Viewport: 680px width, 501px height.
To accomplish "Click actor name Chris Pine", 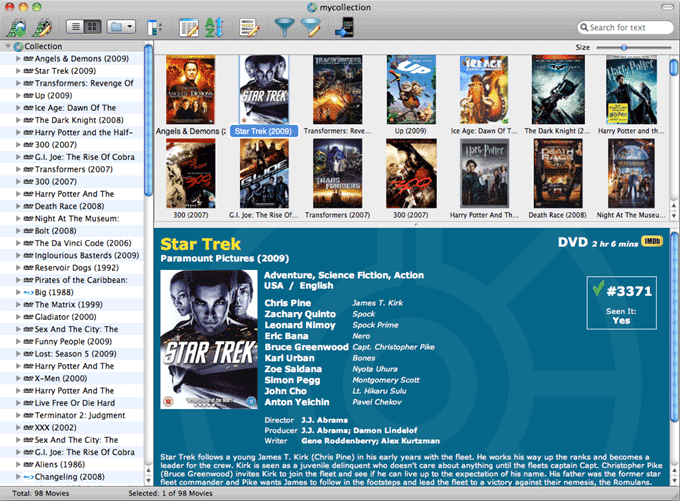I will [288, 303].
